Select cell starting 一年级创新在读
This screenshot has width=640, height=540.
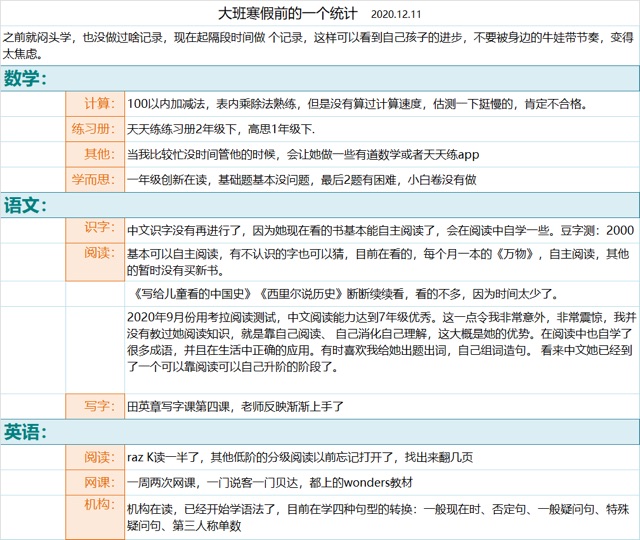point(382,180)
